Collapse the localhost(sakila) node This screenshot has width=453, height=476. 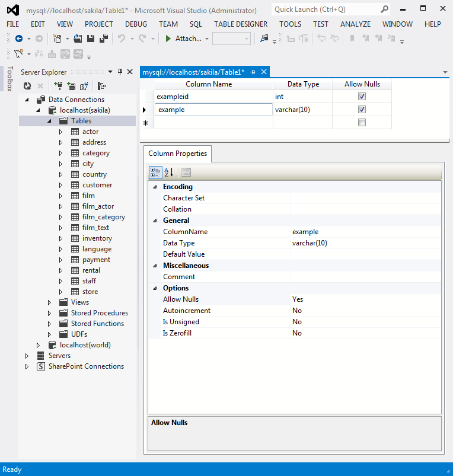pos(39,110)
